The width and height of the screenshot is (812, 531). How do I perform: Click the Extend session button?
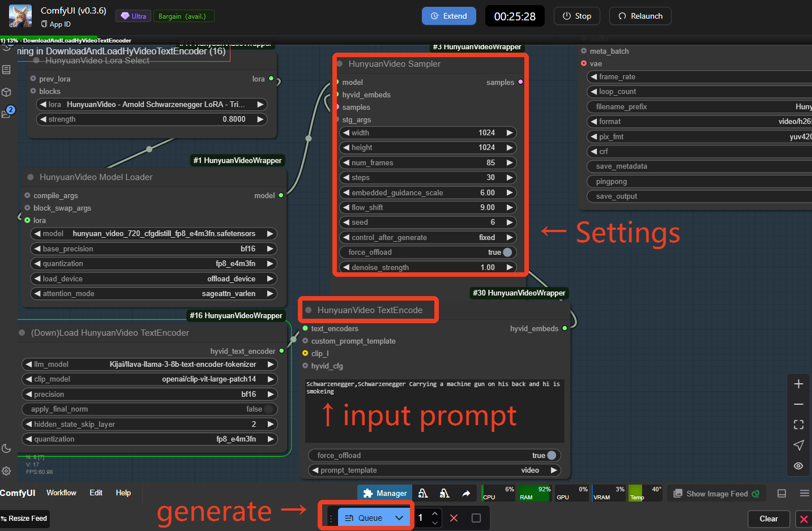tap(449, 16)
